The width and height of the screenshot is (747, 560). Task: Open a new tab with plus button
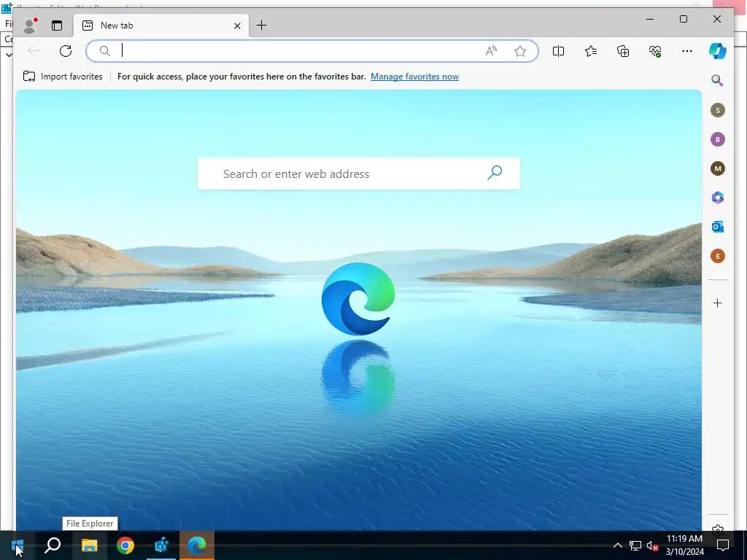click(x=262, y=26)
